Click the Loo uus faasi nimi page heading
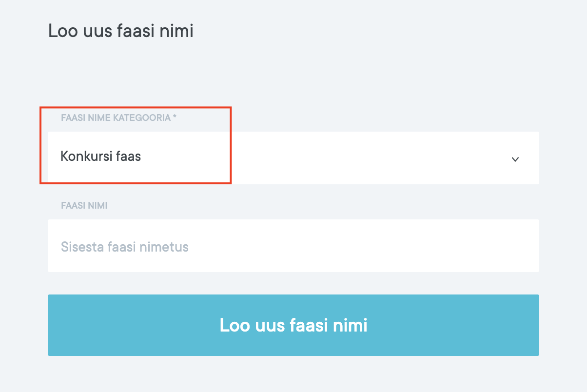This screenshot has height=392, width=587. (x=120, y=31)
